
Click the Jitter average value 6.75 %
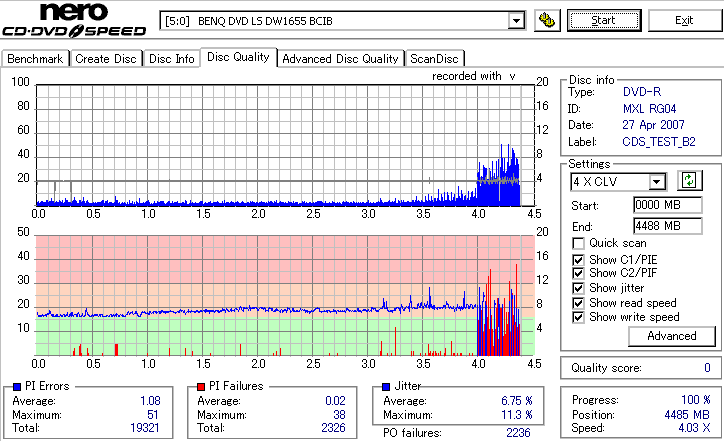(x=517, y=401)
